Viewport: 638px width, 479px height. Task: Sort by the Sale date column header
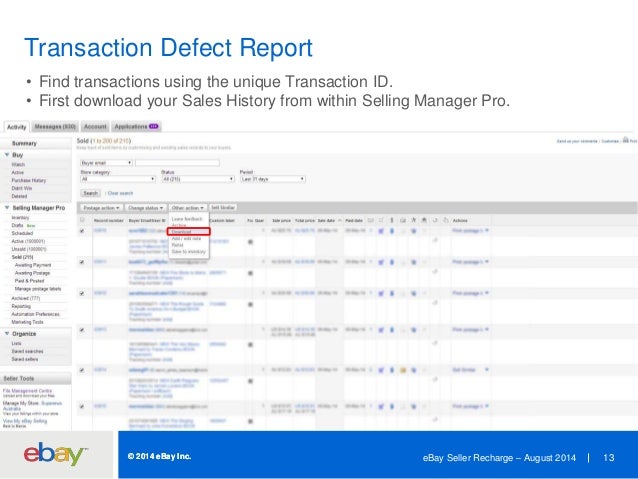coord(326,221)
